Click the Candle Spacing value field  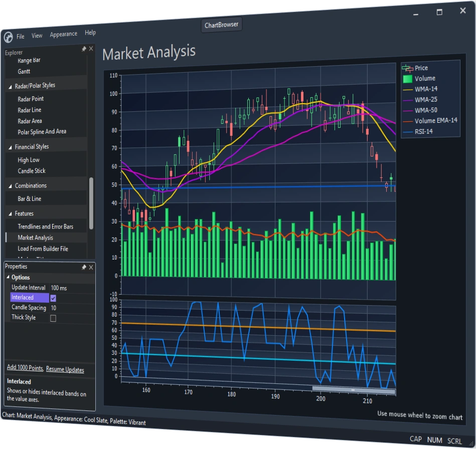coord(72,308)
